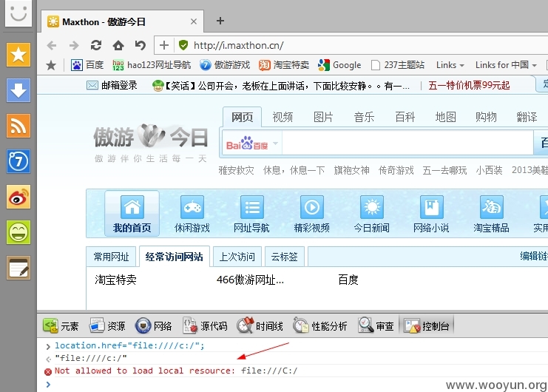This screenshot has height=392, width=548.
Task: Select the 百科 search tab
Action: 405,117
